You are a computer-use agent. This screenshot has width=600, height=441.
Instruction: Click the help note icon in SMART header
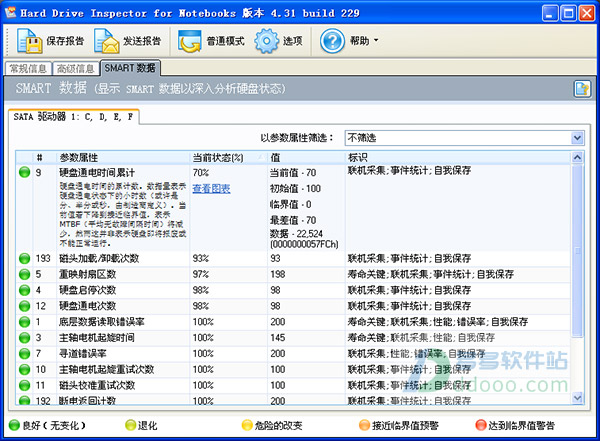coord(582,89)
